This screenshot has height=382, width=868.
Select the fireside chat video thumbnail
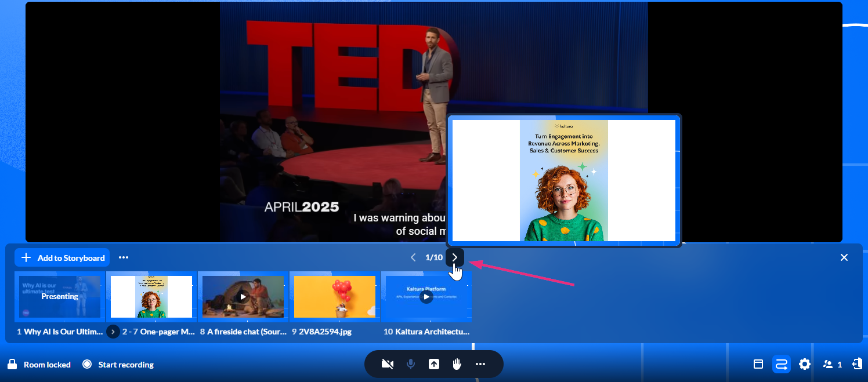[243, 297]
